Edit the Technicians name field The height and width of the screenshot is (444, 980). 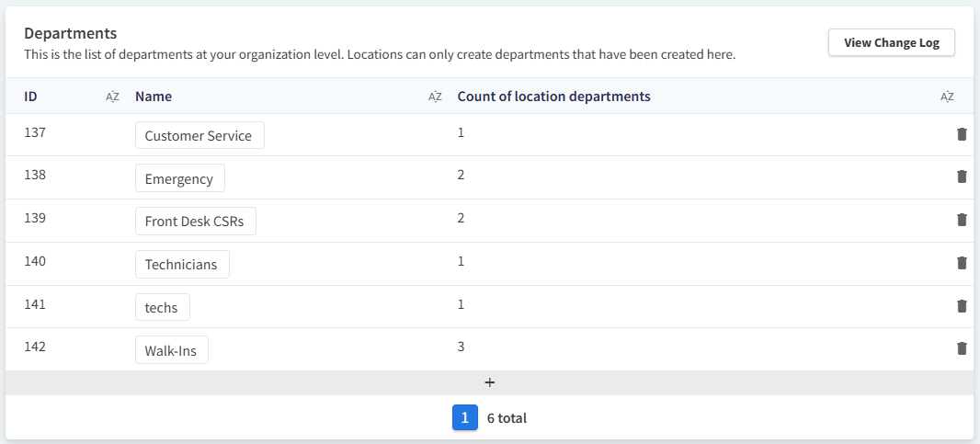(182, 265)
